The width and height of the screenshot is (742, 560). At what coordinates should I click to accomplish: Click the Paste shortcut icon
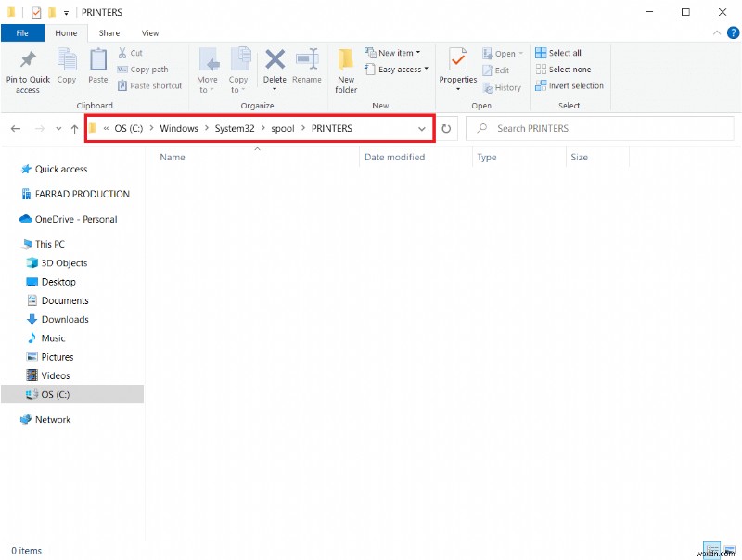(149, 85)
